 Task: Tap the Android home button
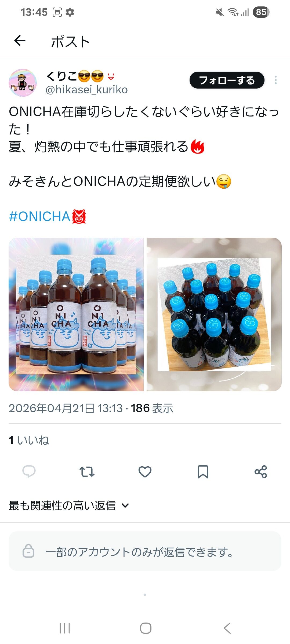[146, 628]
